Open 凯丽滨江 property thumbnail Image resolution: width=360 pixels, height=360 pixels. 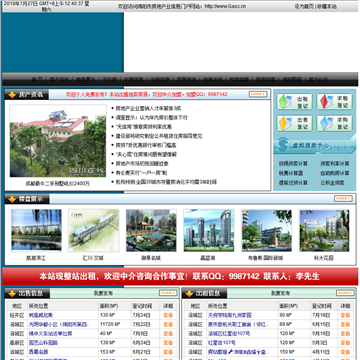[36, 230]
